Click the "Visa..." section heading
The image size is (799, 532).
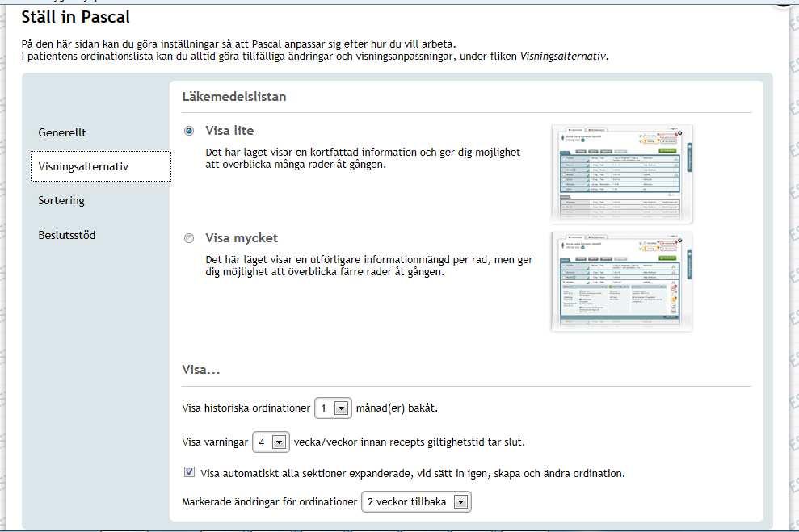(201, 370)
